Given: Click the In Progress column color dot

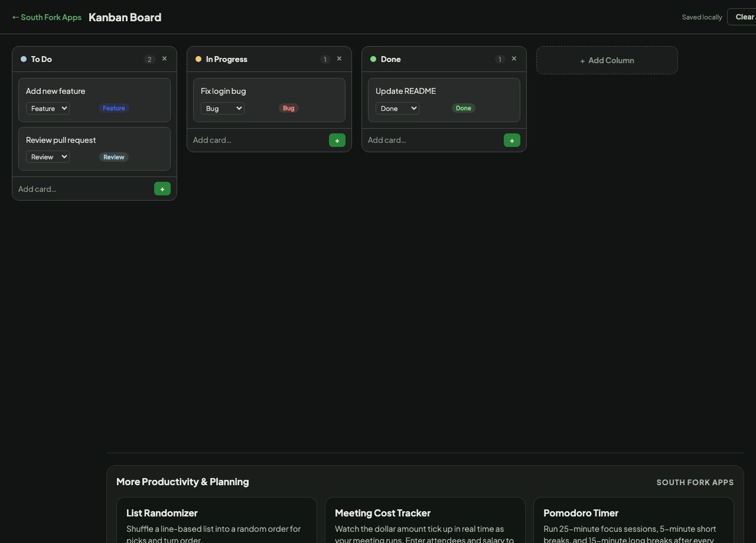Looking at the screenshot, I should click(198, 59).
